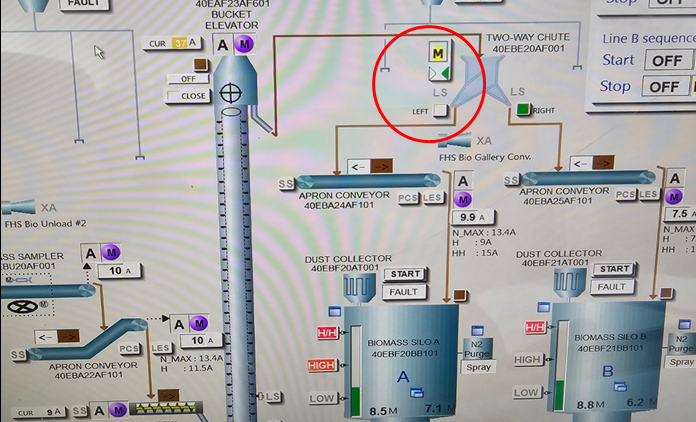Screen dimensions: 696x422
Task: Click the two-way chute direction valve icon
Action: [438, 74]
